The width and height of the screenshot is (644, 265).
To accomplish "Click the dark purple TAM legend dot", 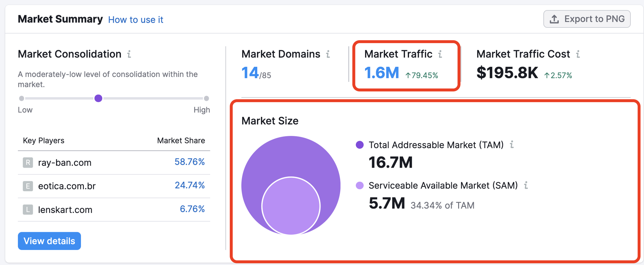I will 360,145.
